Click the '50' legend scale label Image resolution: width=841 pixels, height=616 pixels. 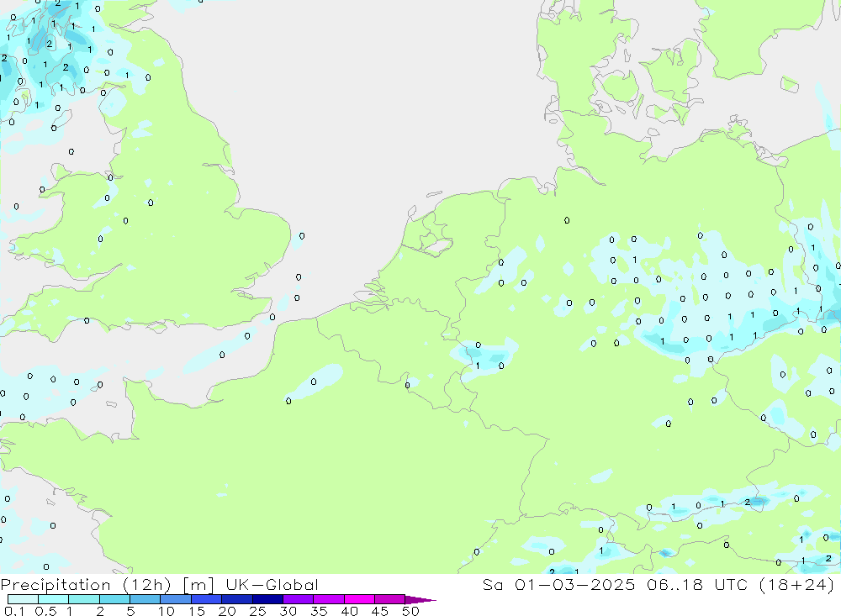tap(410, 611)
